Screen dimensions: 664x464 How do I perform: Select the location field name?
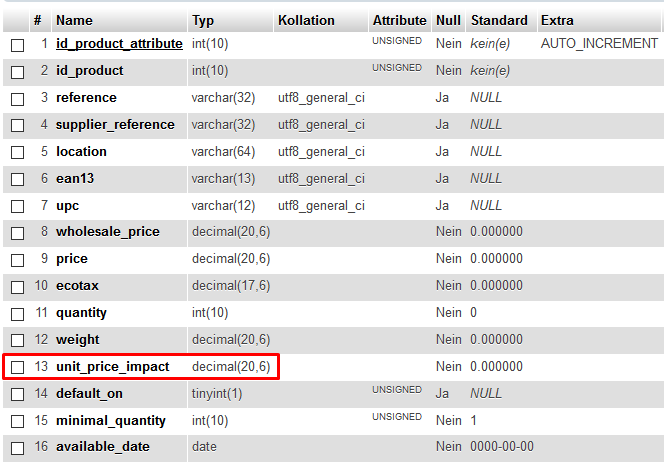click(81, 152)
